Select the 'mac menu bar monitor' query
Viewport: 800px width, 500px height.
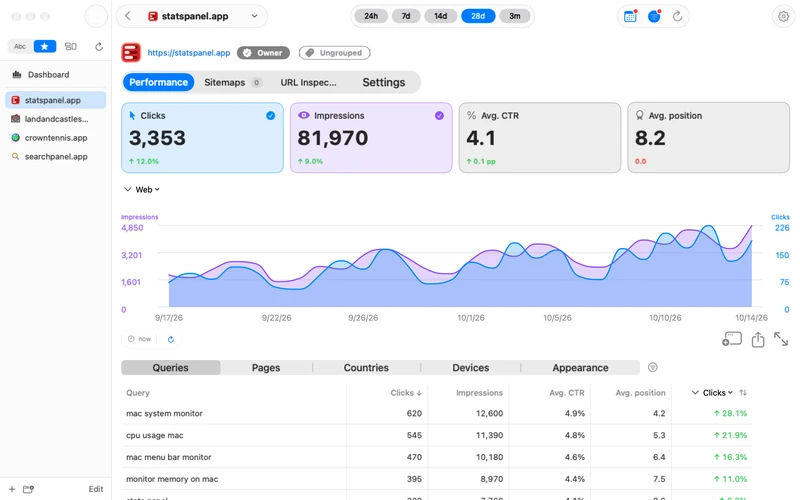[437, 457]
